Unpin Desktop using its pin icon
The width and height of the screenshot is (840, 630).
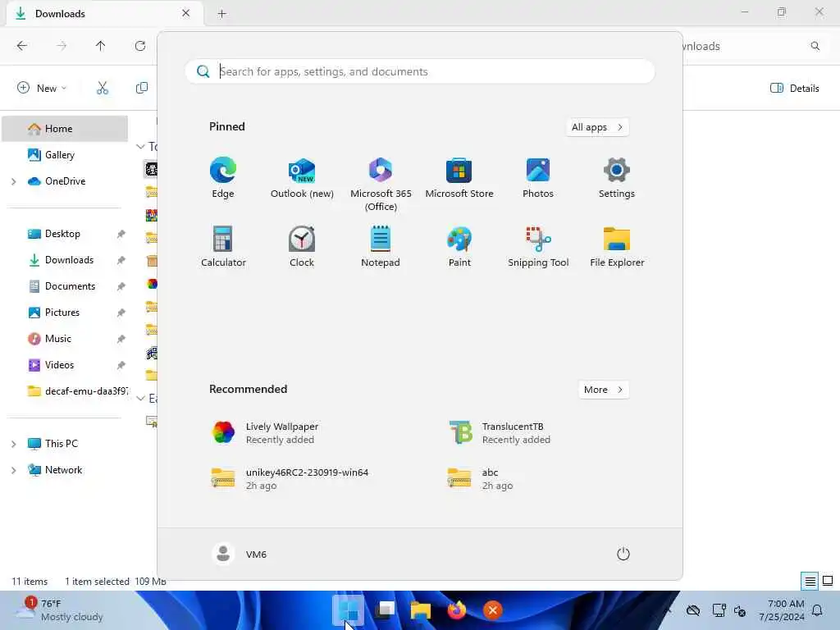tap(121, 234)
